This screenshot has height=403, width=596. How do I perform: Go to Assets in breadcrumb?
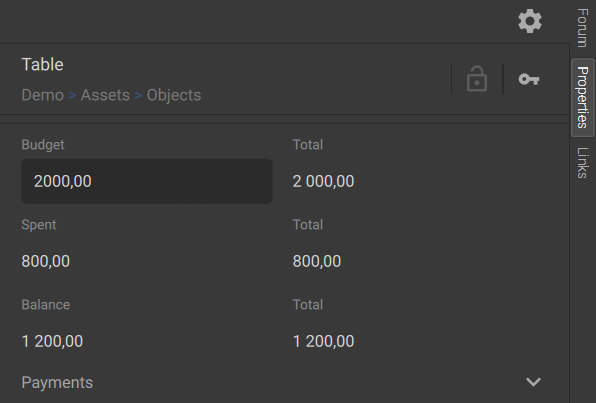point(105,95)
